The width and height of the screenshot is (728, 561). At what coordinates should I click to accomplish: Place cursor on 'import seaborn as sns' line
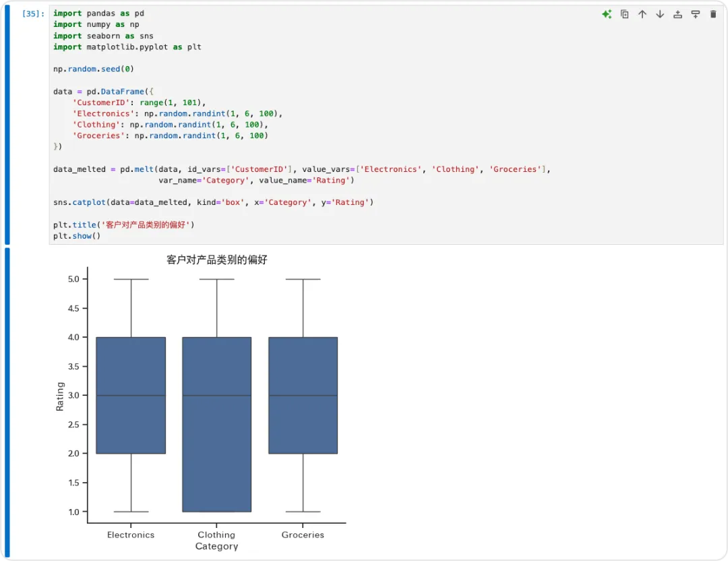tap(103, 36)
